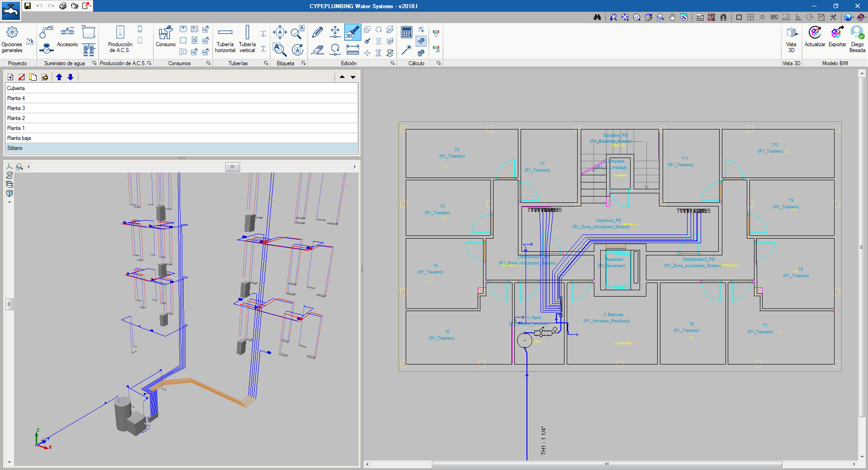Expand Edición group launcher
The width and height of the screenshot is (868, 470).
(393, 63)
